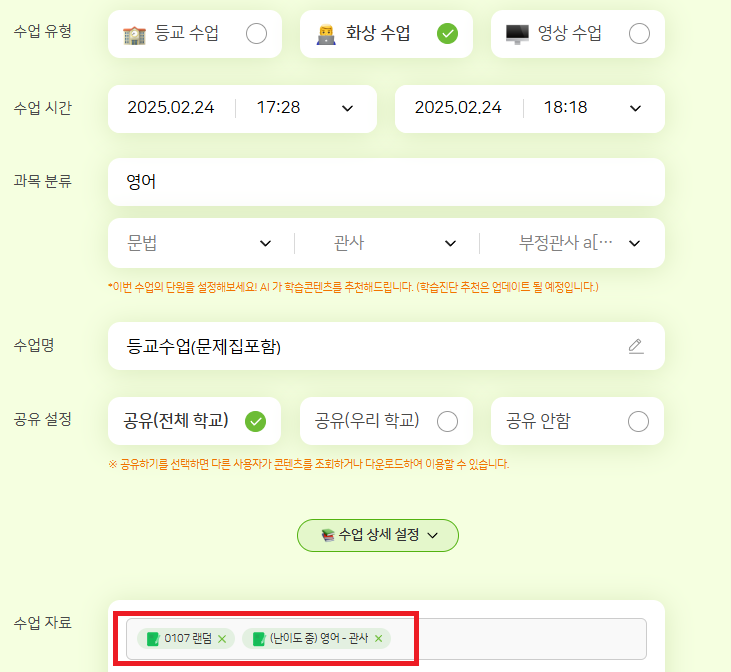The height and width of the screenshot is (672, 731).
Task: Select the 공유 안함 radio button
Action: [638, 422]
